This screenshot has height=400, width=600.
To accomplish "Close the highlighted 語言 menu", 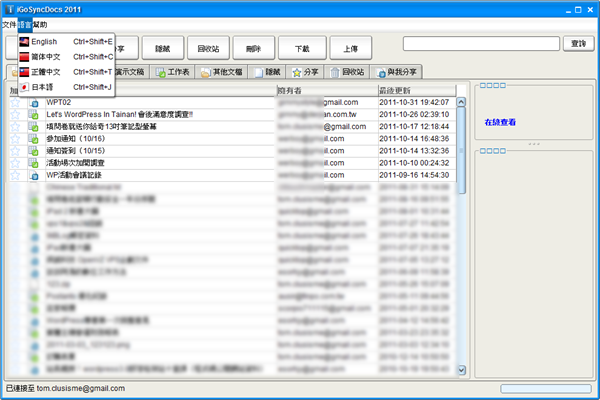I will point(25,25).
